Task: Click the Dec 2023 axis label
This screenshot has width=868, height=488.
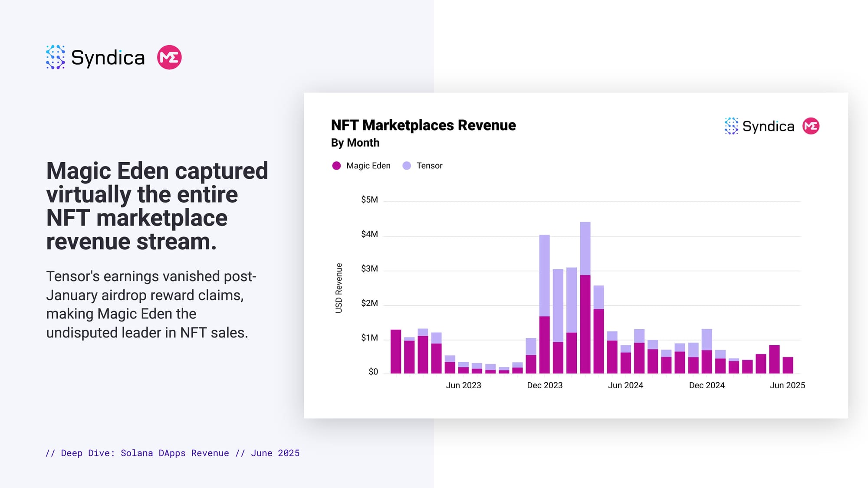Action: point(545,385)
